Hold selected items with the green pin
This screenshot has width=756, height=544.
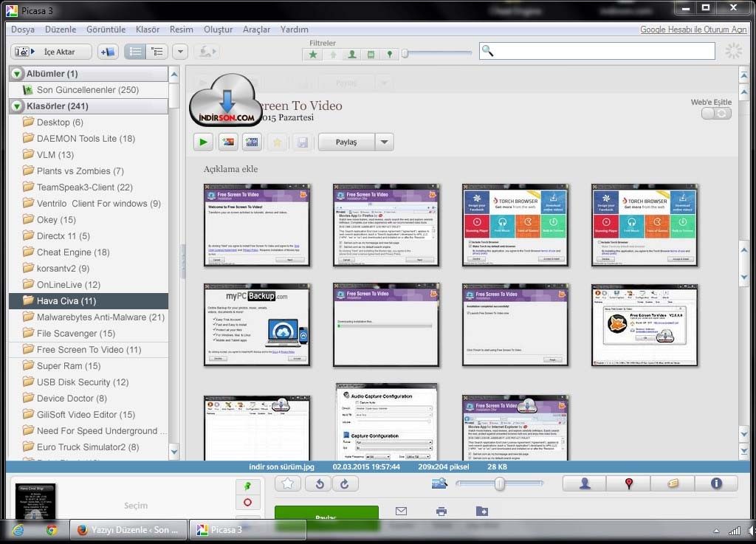click(x=248, y=486)
